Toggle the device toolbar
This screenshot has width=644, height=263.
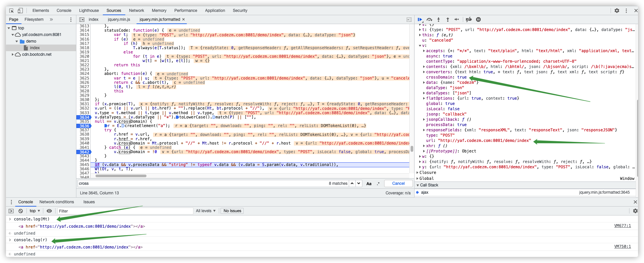pyautogui.click(x=20, y=11)
